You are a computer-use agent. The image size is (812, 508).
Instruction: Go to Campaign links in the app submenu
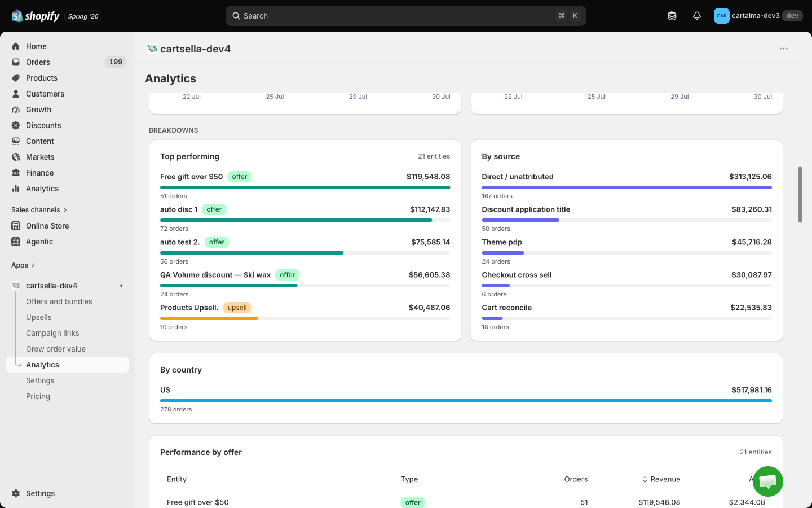(52, 333)
